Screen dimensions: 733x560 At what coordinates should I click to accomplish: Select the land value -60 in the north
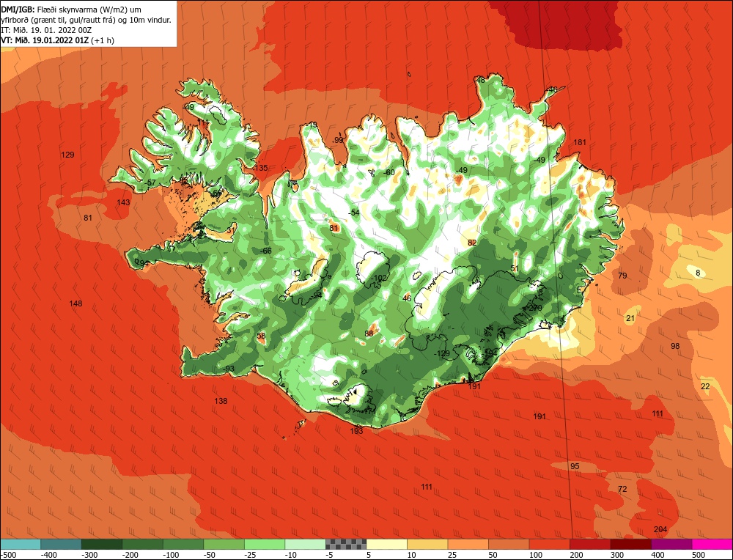click(389, 172)
